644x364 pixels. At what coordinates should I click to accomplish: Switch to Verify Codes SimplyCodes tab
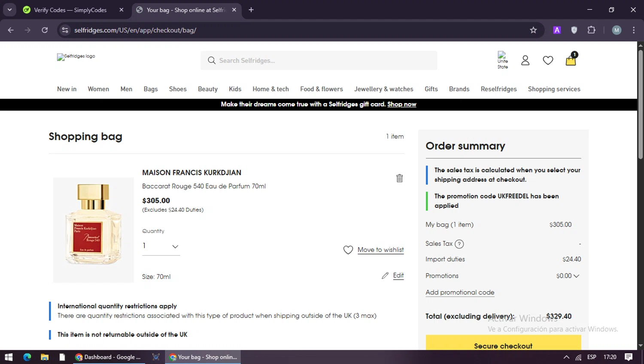[70, 10]
